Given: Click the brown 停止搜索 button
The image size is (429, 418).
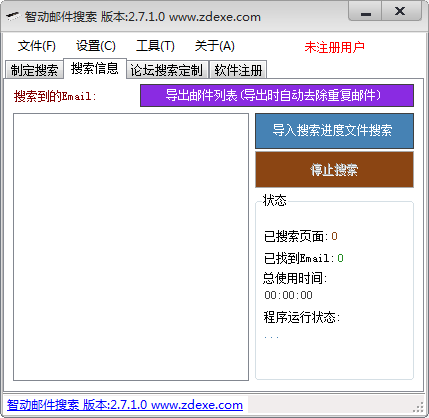Looking at the screenshot, I should click(x=334, y=170).
